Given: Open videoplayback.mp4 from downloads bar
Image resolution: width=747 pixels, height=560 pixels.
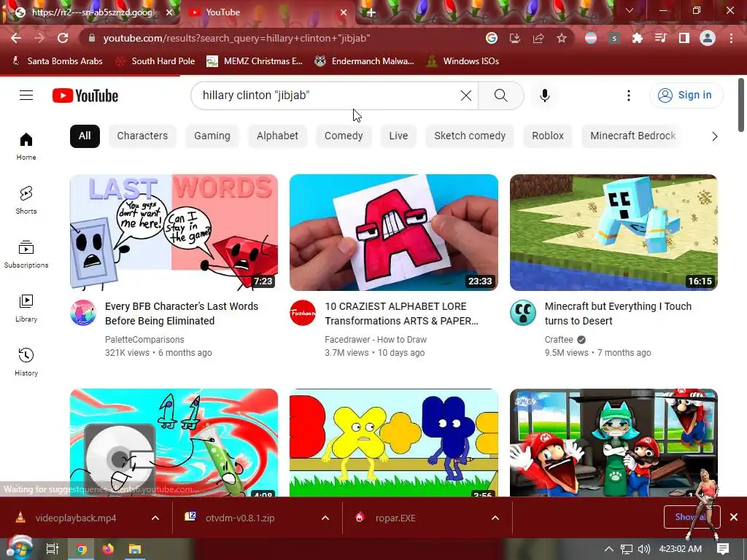Looking at the screenshot, I should click(76, 518).
